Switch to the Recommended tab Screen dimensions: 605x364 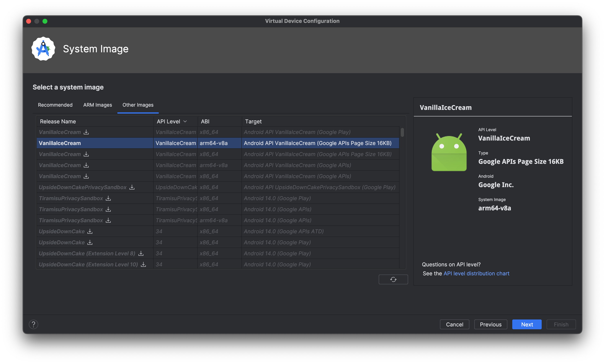tap(55, 104)
